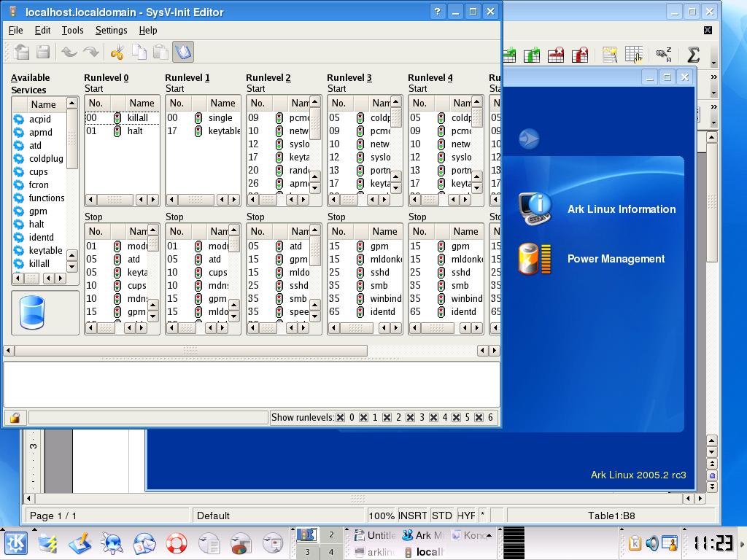Click the Undo arrow toolbar icon

pyautogui.click(x=69, y=52)
